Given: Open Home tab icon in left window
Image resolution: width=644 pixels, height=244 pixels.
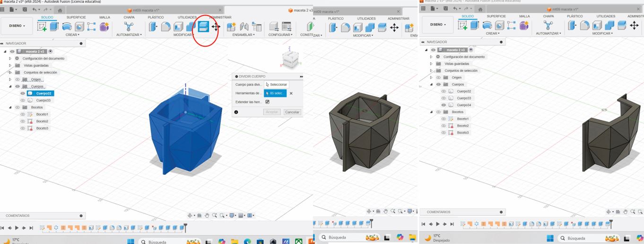Looking at the screenshot, I should click(60, 10).
